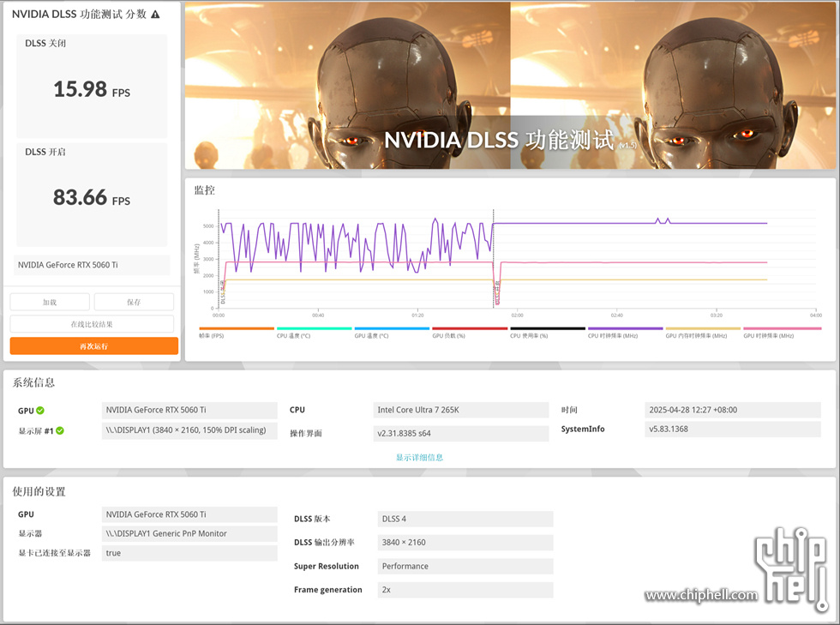
Task: Click the dashed DLSS marker at chart start
Action: click(x=219, y=258)
